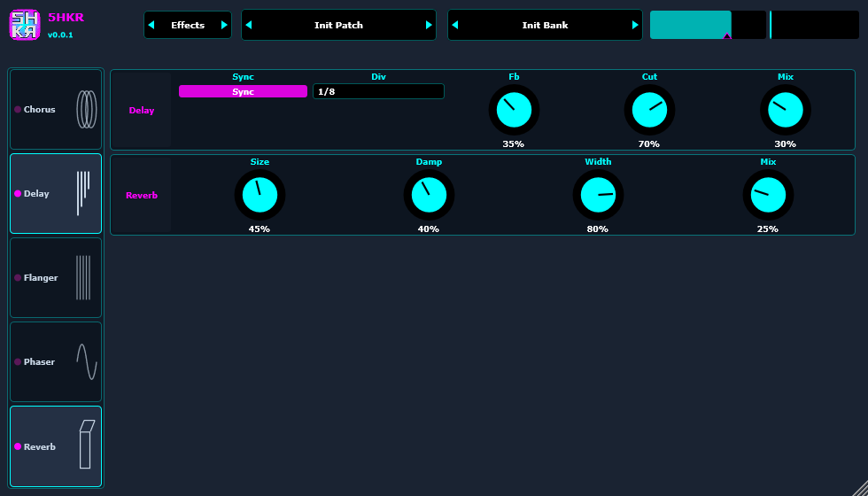Click the Reverb box icon
Image resolution: width=868 pixels, height=496 pixels.
click(87, 445)
